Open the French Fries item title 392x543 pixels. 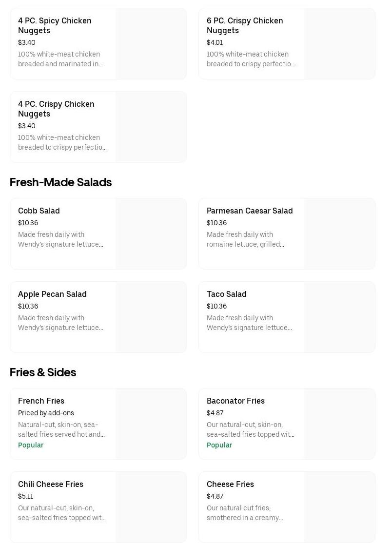pyautogui.click(x=41, y=401)
